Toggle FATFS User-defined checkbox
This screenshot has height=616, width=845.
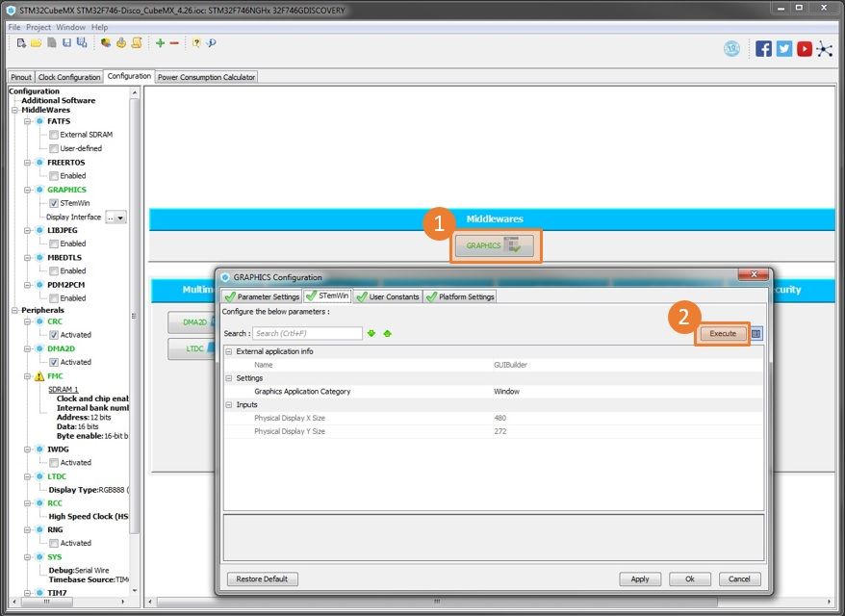coord(54,148)
